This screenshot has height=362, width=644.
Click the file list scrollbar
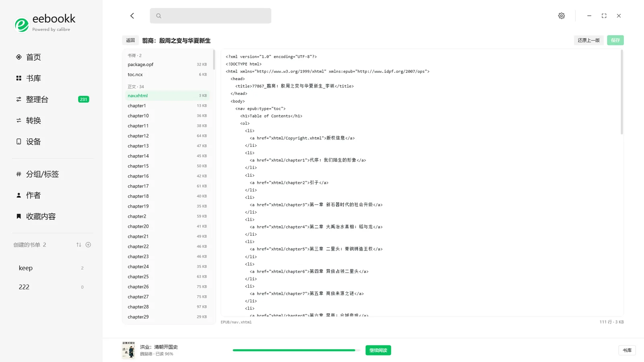pos(214,60)
